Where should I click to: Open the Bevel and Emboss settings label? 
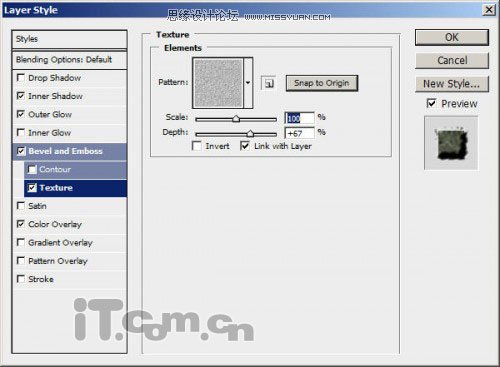pyautogui.click(x=65, y=151)
